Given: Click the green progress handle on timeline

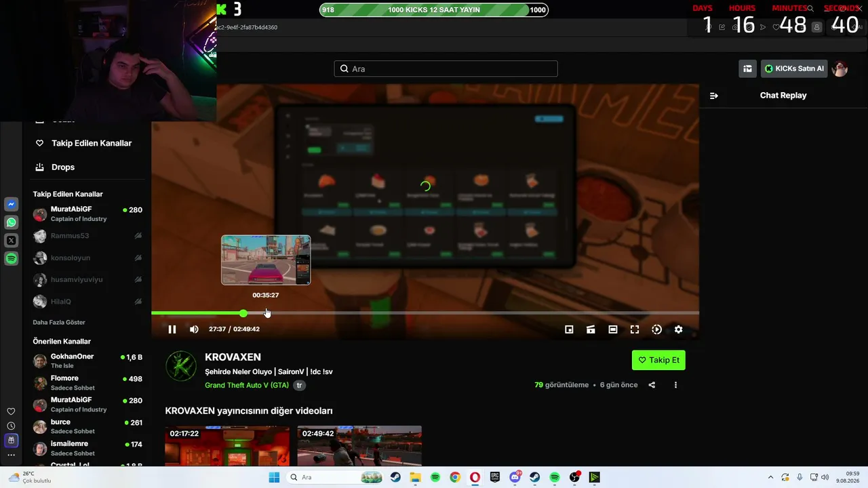Looking at the screenshot, I should click(x=243, y=313).
